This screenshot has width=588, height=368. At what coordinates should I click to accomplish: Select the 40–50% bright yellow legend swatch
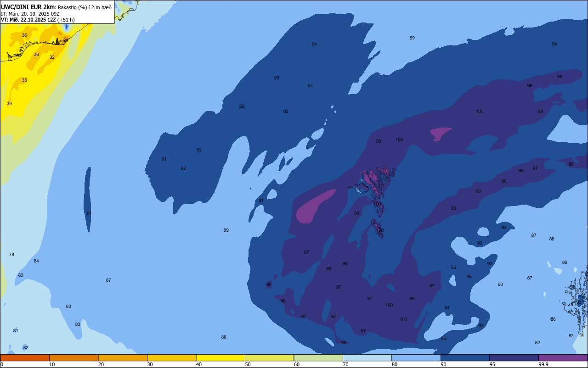tap(220, 357)
